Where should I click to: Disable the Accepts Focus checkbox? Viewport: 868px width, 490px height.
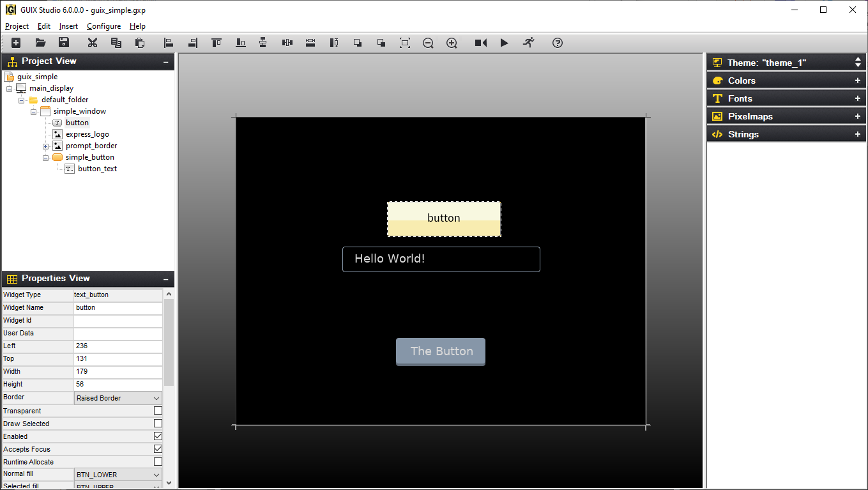158,448
